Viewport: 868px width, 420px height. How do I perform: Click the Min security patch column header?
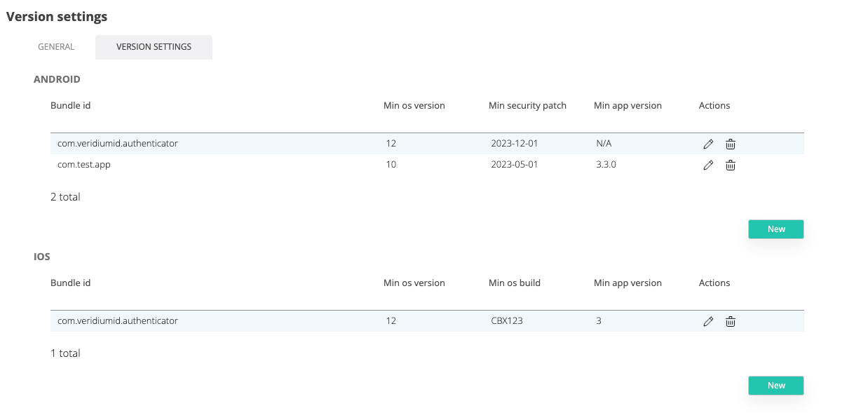(x=527, y=106)
